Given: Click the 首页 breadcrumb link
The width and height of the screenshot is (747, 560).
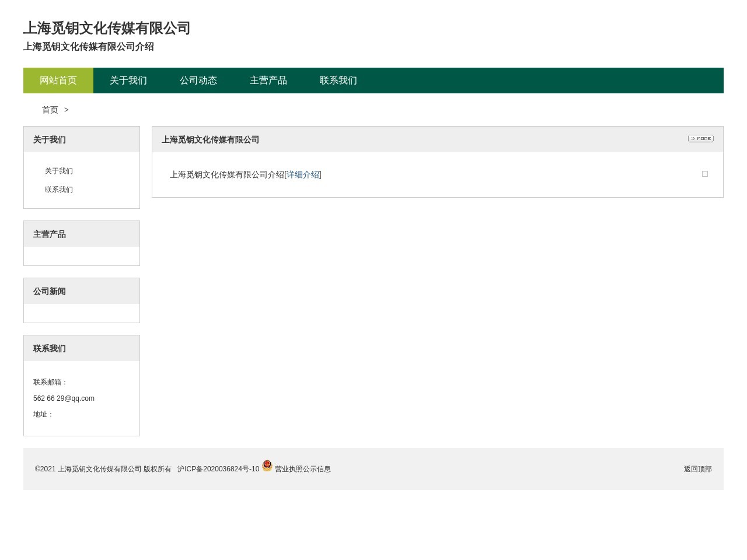Looking at the screenshot, I should pos(50,110).
